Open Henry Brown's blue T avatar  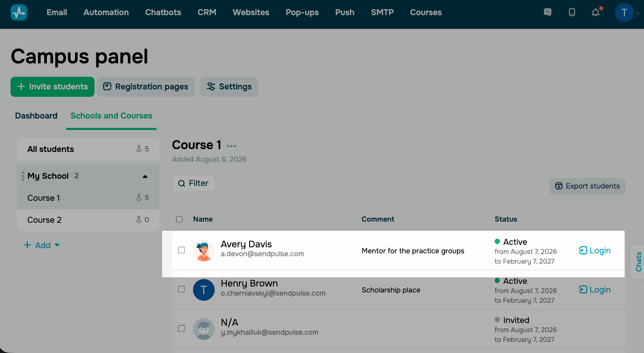tap(204, 290)
